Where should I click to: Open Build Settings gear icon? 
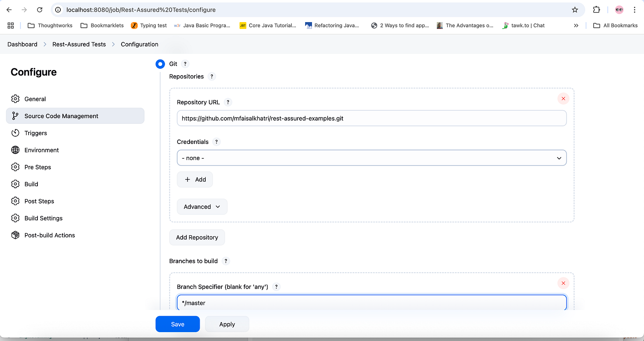coord(15,218)
